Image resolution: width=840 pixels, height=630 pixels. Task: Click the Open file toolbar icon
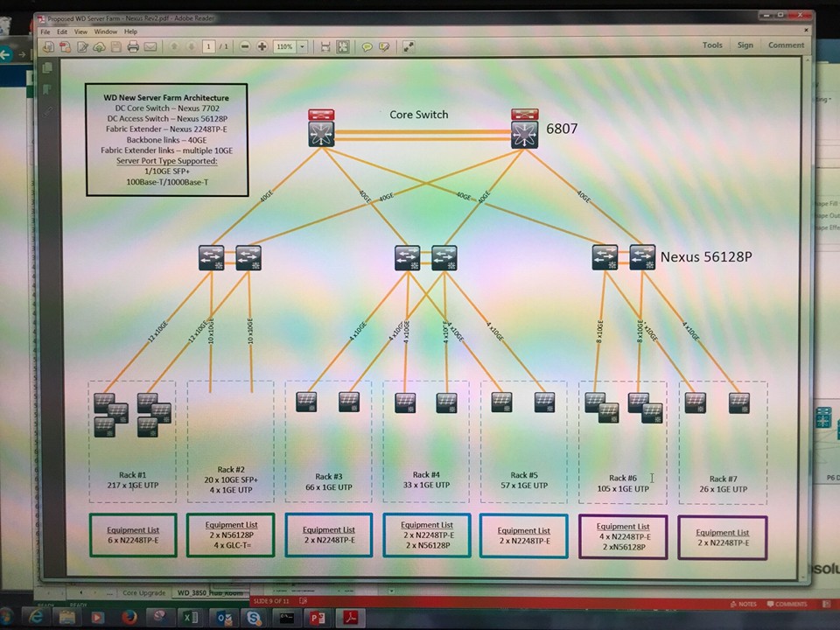point(48,47)
